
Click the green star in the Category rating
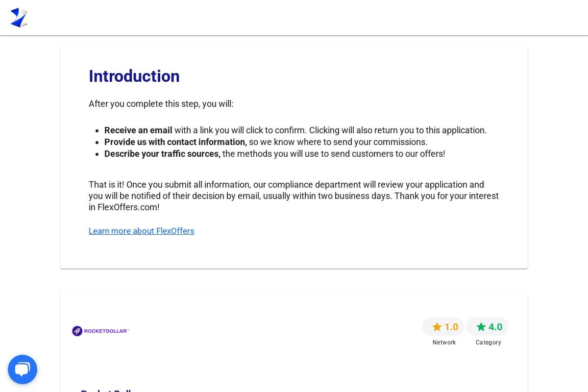pos(481,327)
